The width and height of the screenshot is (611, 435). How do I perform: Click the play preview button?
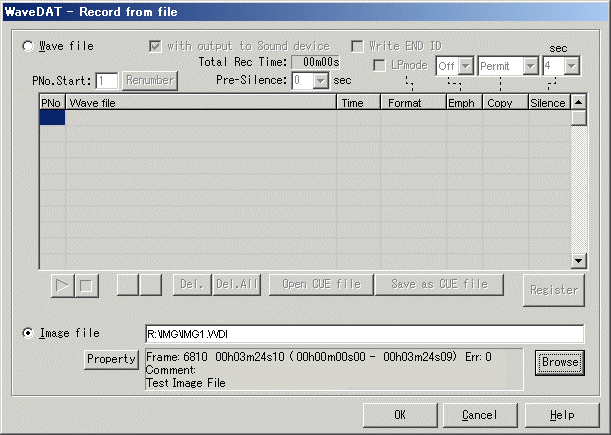coord(63,285)
